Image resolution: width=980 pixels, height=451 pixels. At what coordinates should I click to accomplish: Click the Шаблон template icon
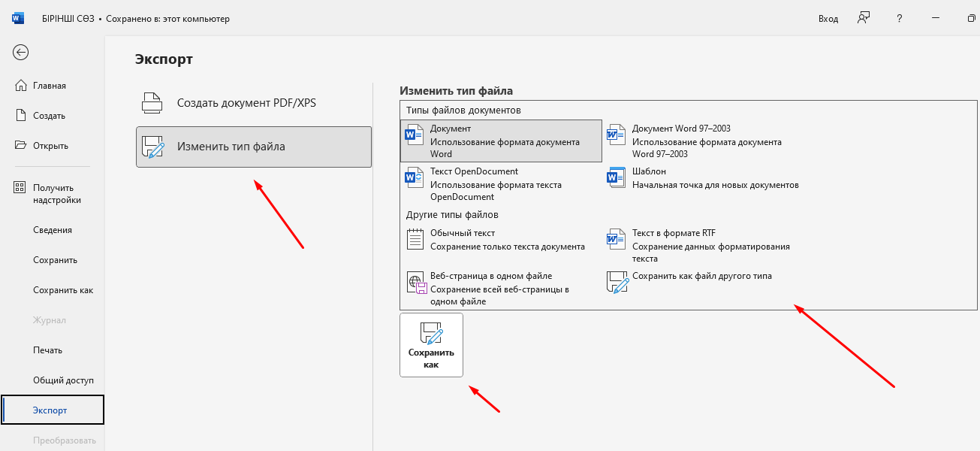[x=617, y=177]
